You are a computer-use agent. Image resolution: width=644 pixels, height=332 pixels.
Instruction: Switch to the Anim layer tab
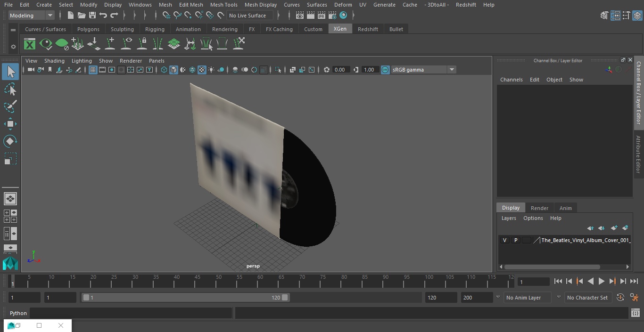565,208
